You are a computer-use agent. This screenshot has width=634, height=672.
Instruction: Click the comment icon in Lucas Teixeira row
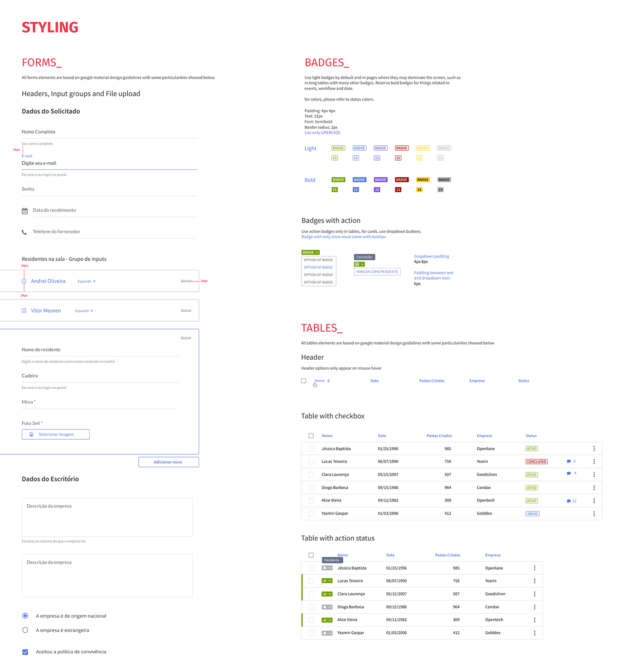pos(569,461)
